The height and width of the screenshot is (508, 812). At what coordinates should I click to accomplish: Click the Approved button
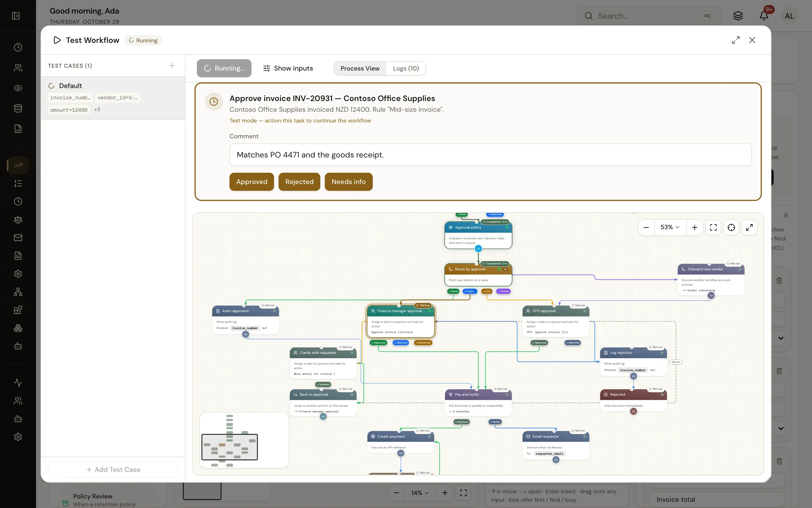(x=252, y=182)
